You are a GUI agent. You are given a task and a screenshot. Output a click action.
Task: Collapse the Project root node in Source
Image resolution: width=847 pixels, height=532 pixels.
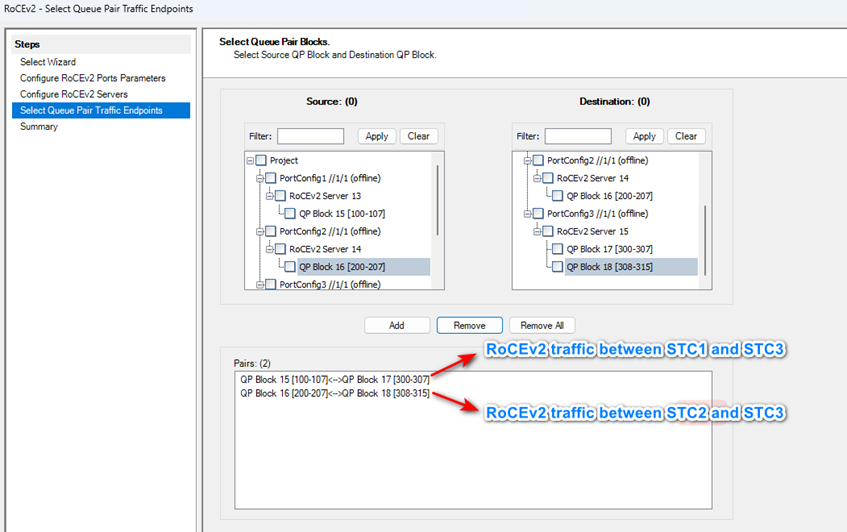(x=249, y=161)
